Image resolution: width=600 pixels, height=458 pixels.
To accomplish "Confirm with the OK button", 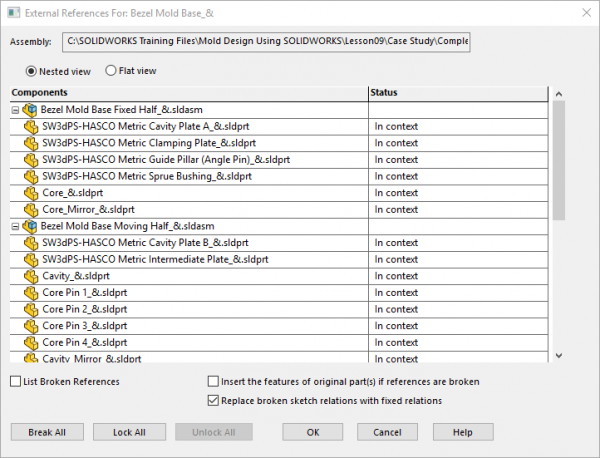I will click(x=313, y=432).
